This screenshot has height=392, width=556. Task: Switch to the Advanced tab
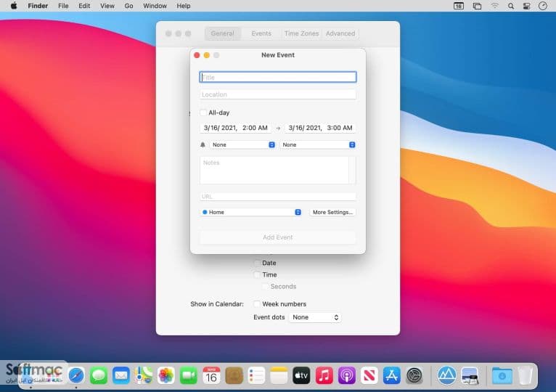coord(340,33)
